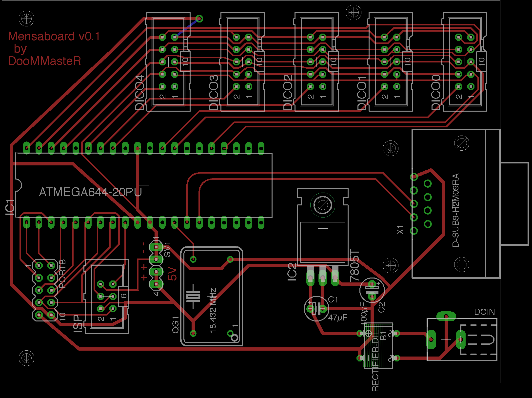Click the crystal symbol inside the QG1 oscillator

[x=193, y=297]
